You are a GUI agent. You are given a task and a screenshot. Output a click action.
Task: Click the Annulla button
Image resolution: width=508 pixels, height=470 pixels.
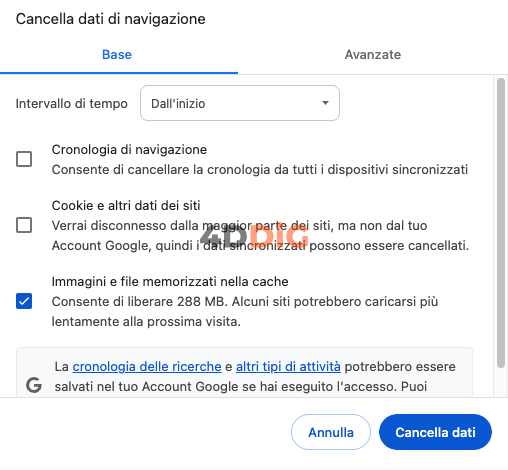click(331, 432)
